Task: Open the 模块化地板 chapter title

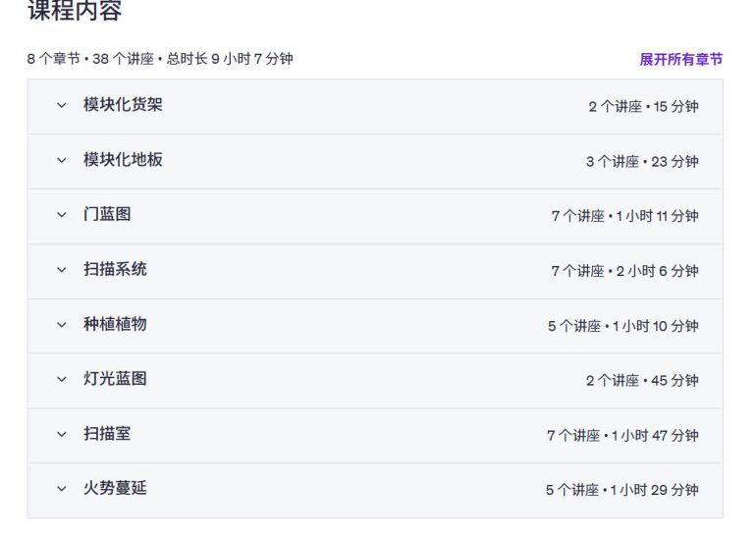Action: [x=123, y=160]
